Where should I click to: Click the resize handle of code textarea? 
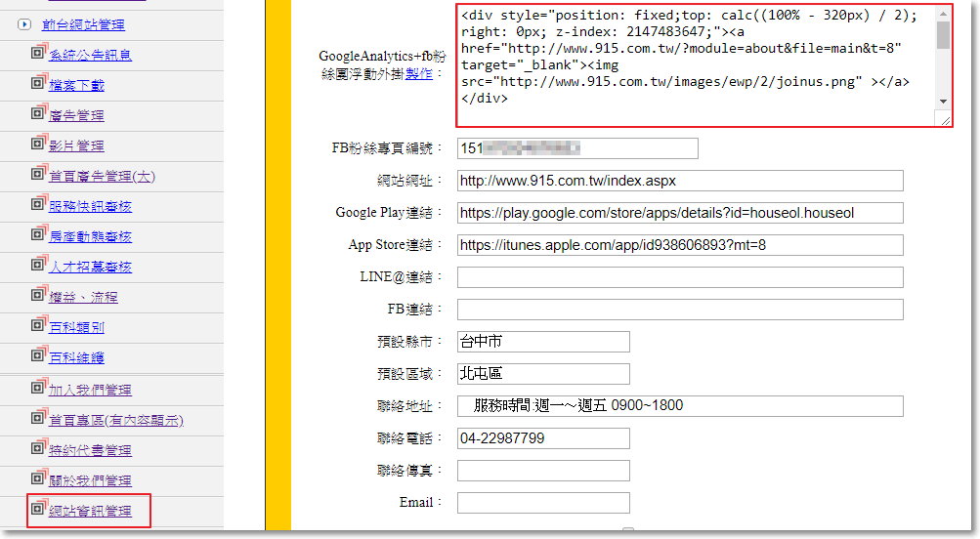(x=944, y=120)
